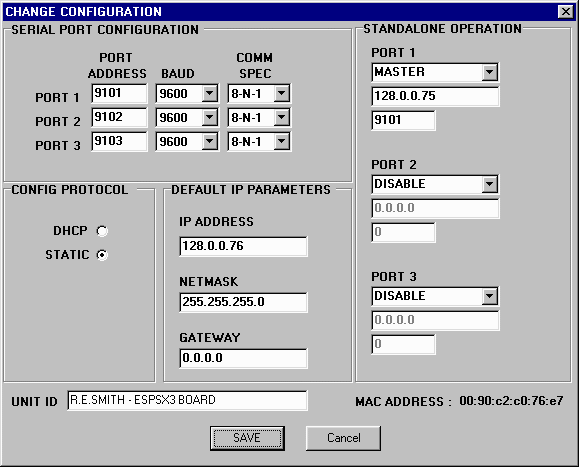The height and width of the screenshot is (467, 579).
Task: Close the Change Configuration dialog
Action: 565,11
